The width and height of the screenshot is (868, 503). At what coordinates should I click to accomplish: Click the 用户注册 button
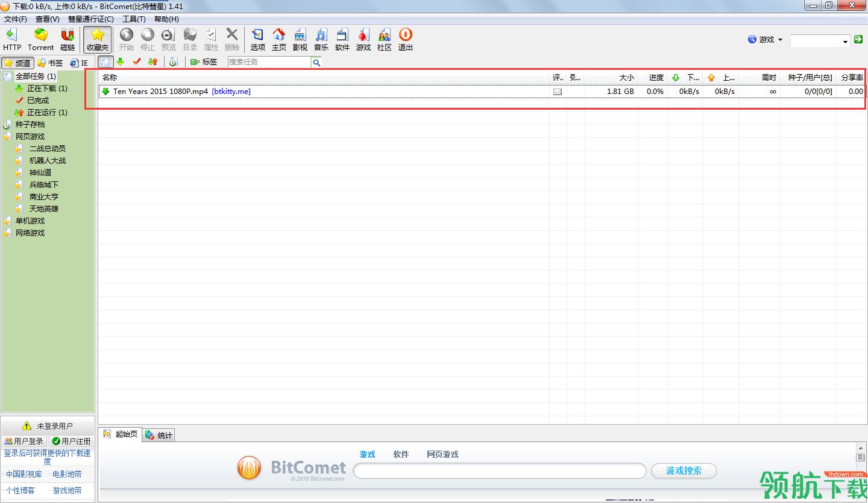(x=71, y=442)
